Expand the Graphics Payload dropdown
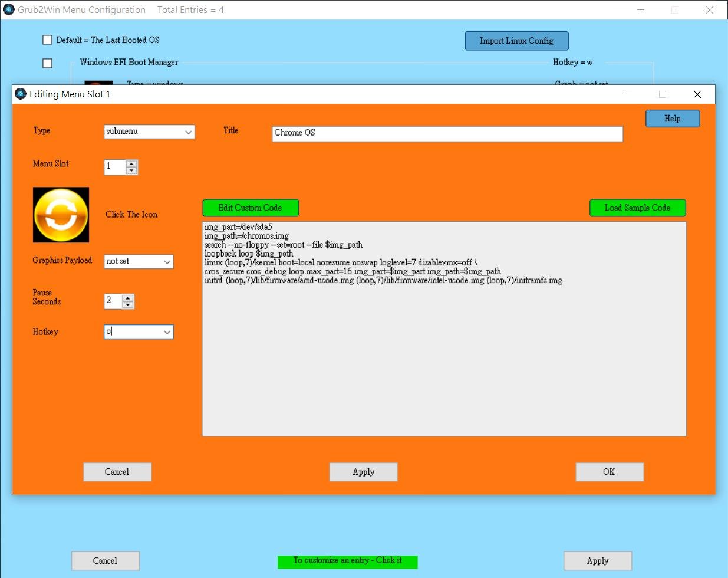Viewport: 728px width, 578px height. tap(167, 262)
